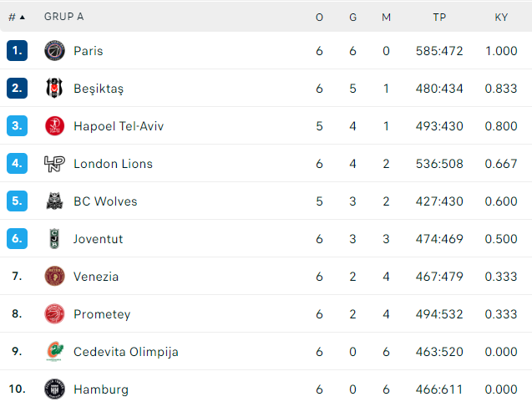Click the Hapoel Tel-Aviv team name
Screen dimensions: 532x407
pos(119,126)
